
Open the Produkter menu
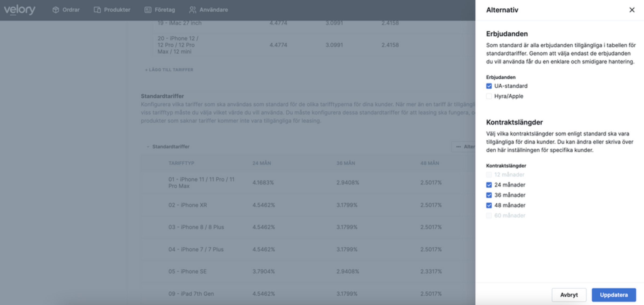(x=112, y=10)
